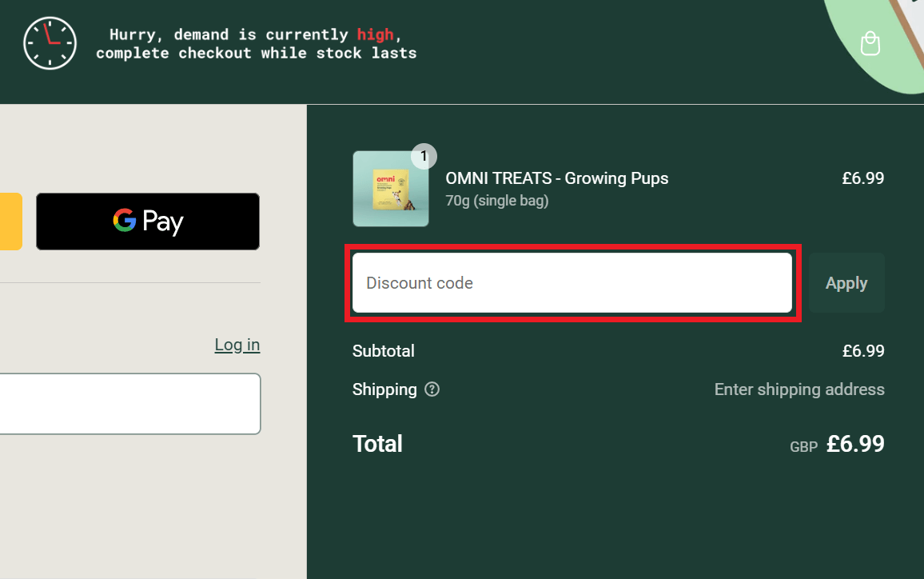This screenshot has width=924, height=579.
Task: Click the Total label
Action: coord(377,444)
